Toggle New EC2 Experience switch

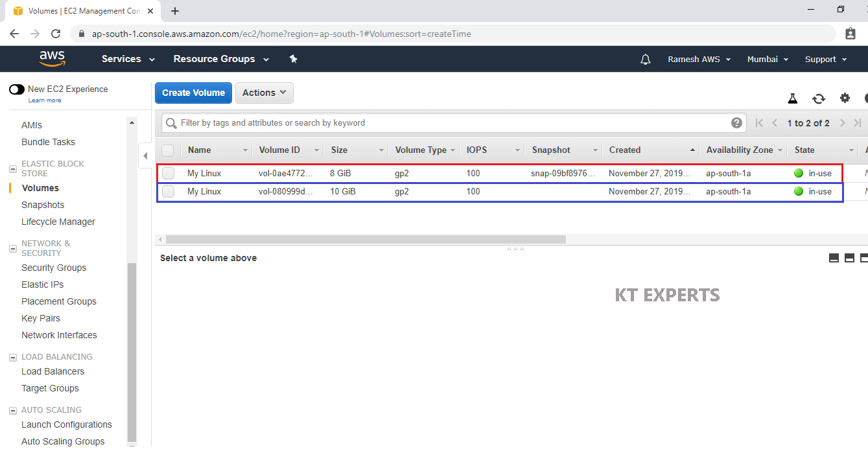(x=17, y=89)
